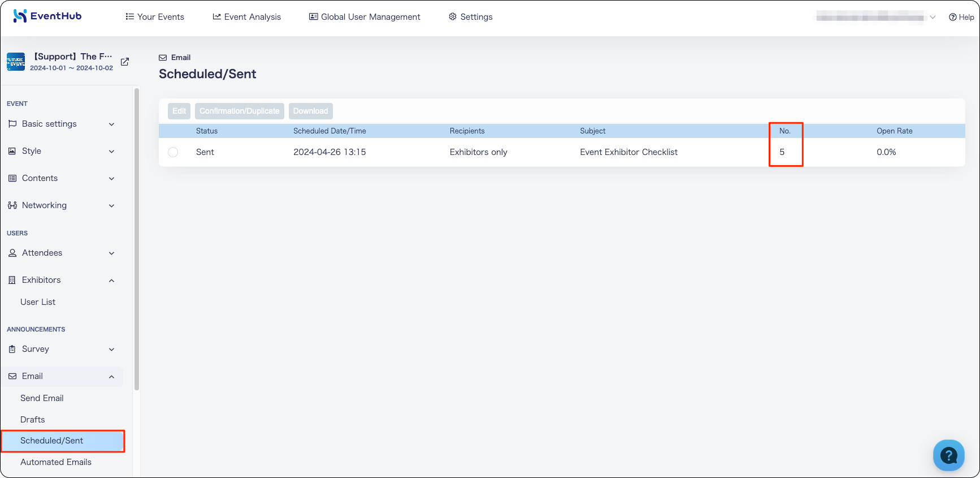Open Send Email in sidebar
The width and height of the screenshot is (980, 478).
pos(42,398)
